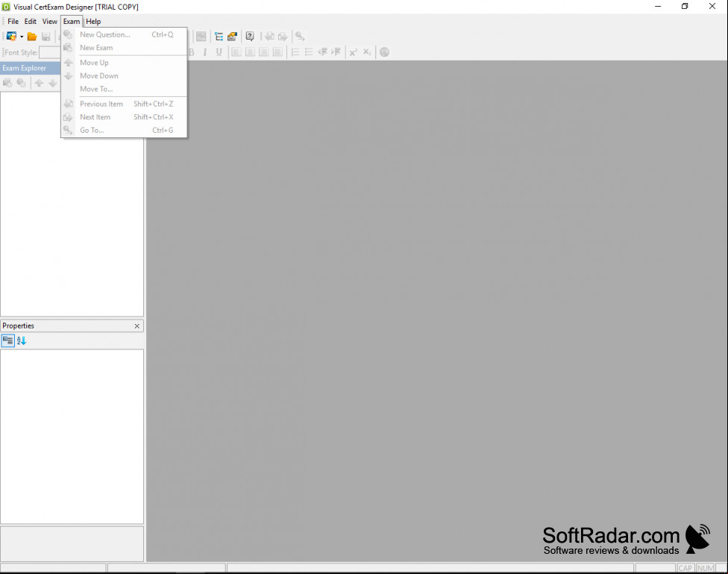
Task: Toggle the Exam Explorer tree panel icon
Action: [219, 37]
